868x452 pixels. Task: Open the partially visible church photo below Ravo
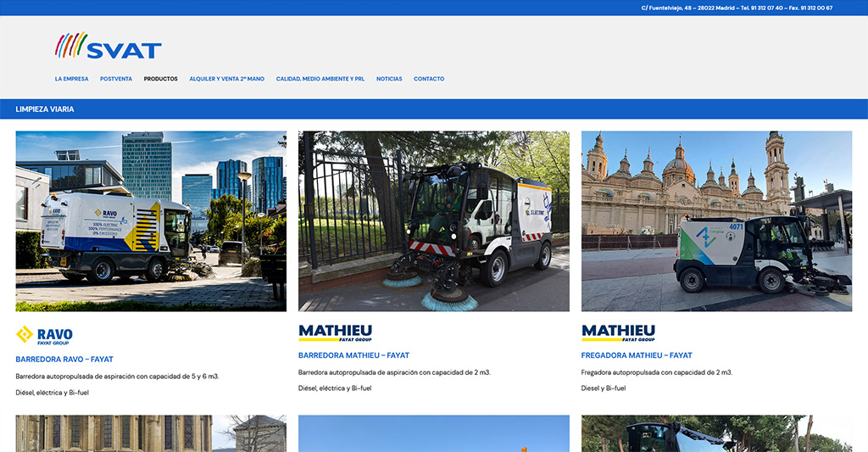(x=151, y=433)
